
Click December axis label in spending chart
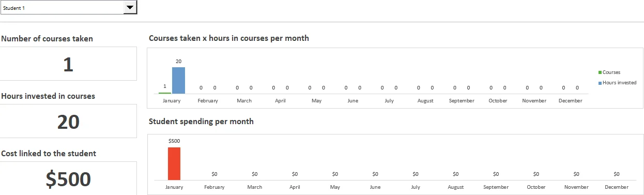pyautogui.click(x=616, y=187)
